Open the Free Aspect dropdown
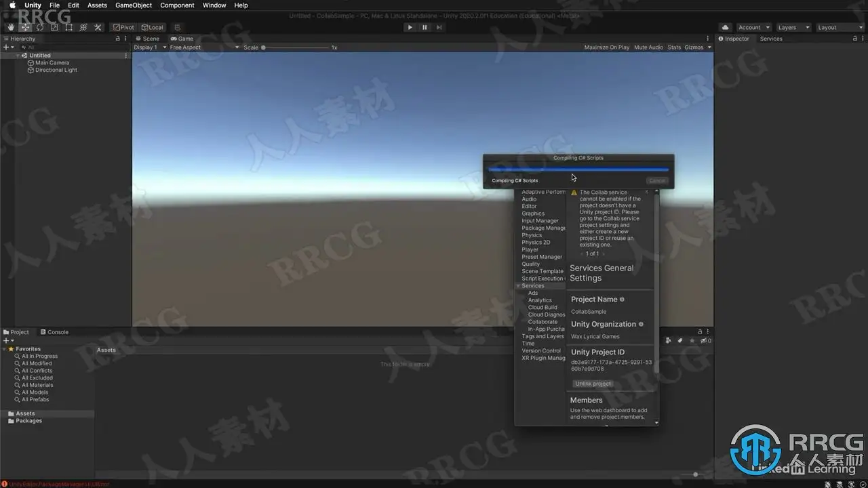 click(204, 47)
